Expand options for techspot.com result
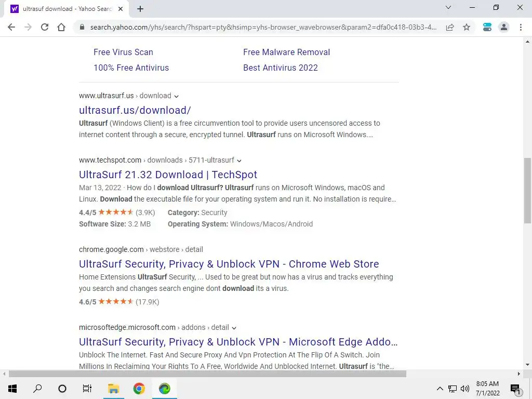 (239, 161)
